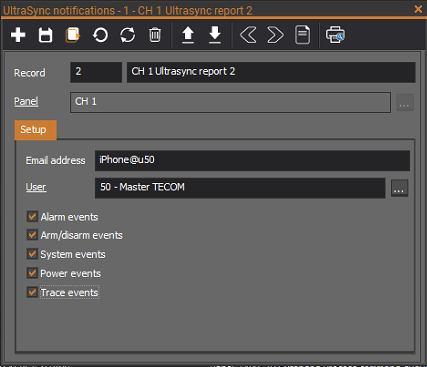
Task: Click the download arrow icon
Action: (215, 35)
